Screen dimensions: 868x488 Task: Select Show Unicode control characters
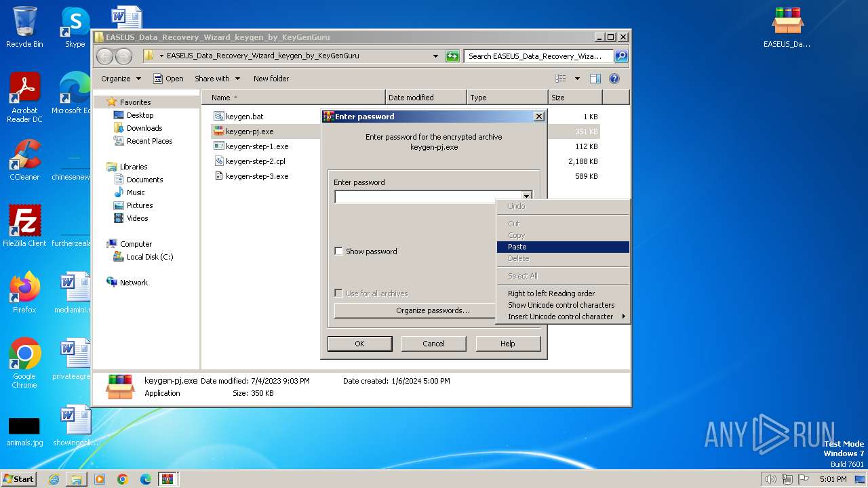pos(563,305)
